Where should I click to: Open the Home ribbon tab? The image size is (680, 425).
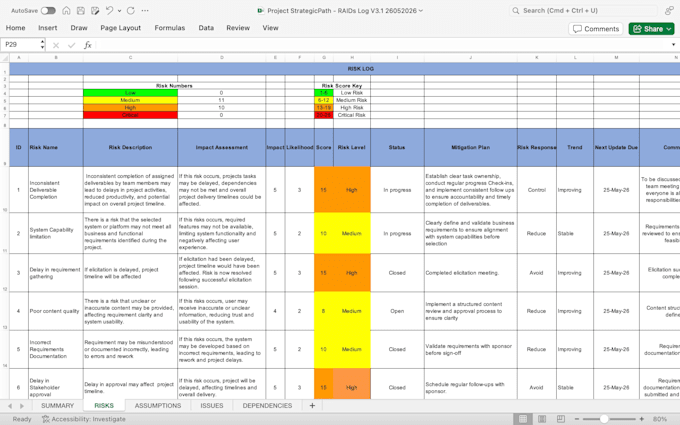(15, 28)
